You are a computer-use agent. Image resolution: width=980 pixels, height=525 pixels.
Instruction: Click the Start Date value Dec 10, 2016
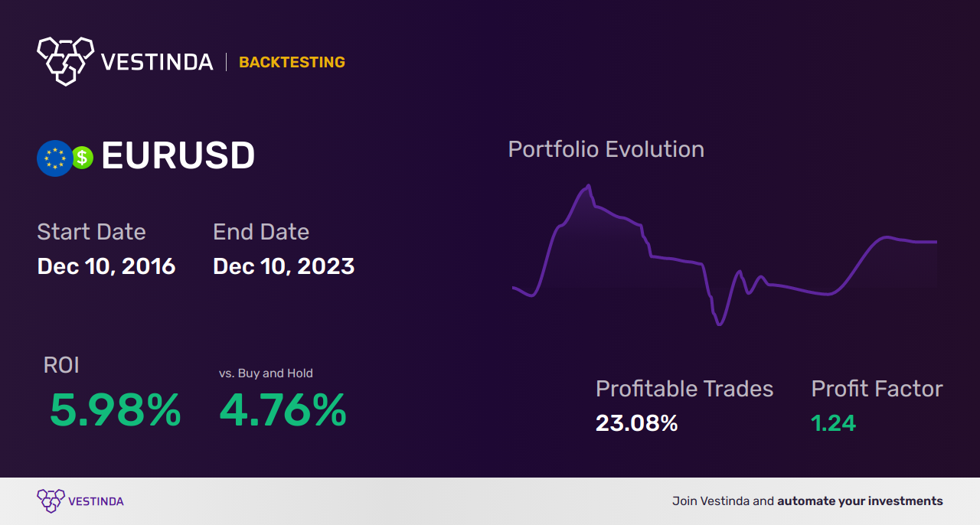coord(106,266)
